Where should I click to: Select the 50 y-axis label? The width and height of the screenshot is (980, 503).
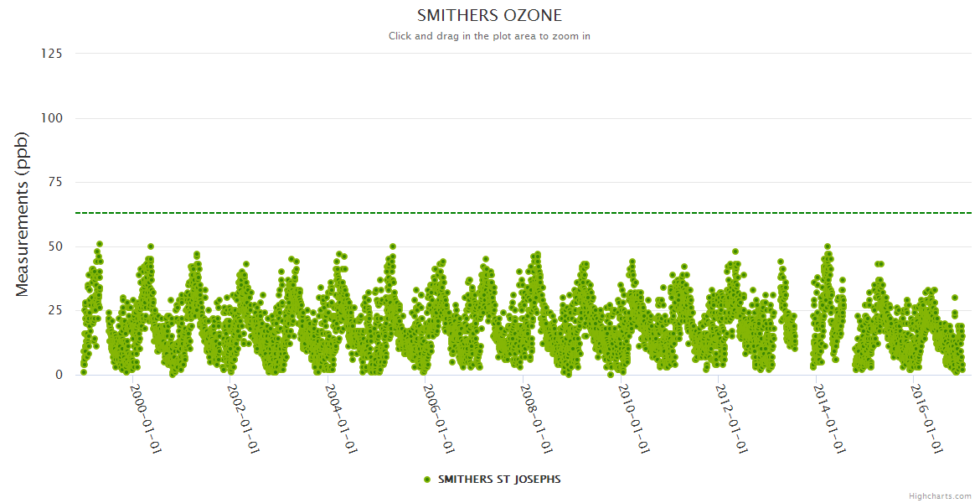coord(54,246)
